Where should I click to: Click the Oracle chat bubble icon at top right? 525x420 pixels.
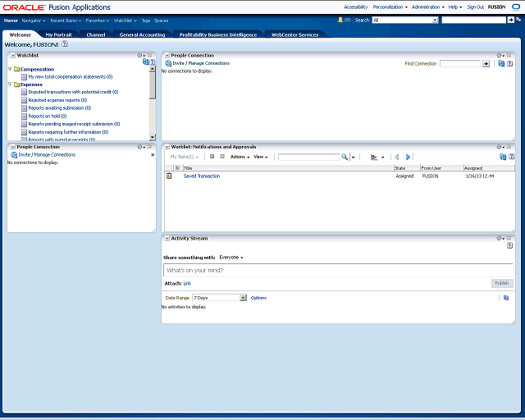[516, 7]
